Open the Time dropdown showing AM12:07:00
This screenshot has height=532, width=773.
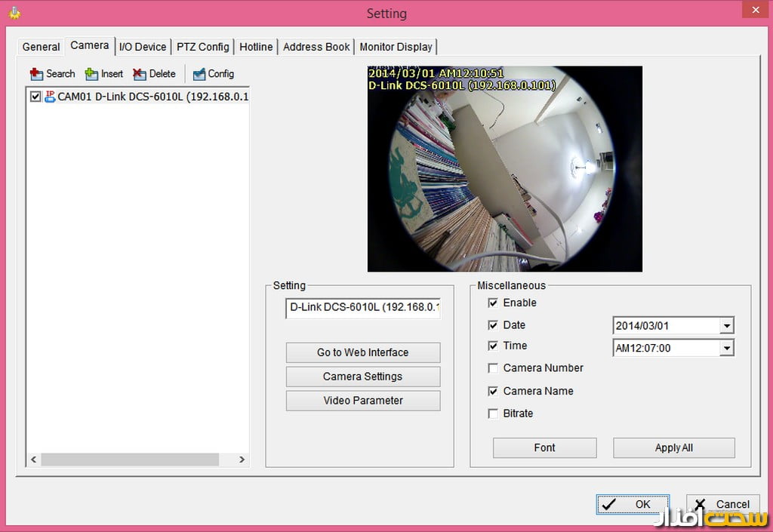[726, 348]
